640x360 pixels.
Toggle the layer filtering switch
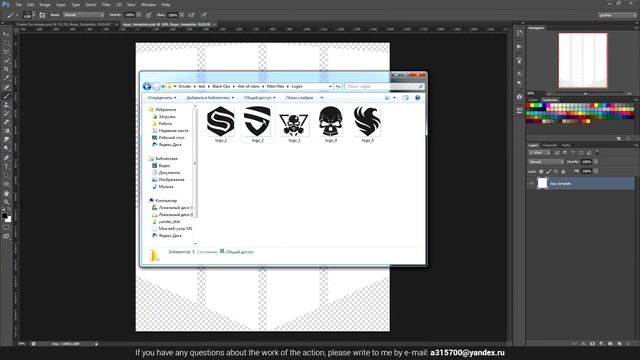[597, 152]
